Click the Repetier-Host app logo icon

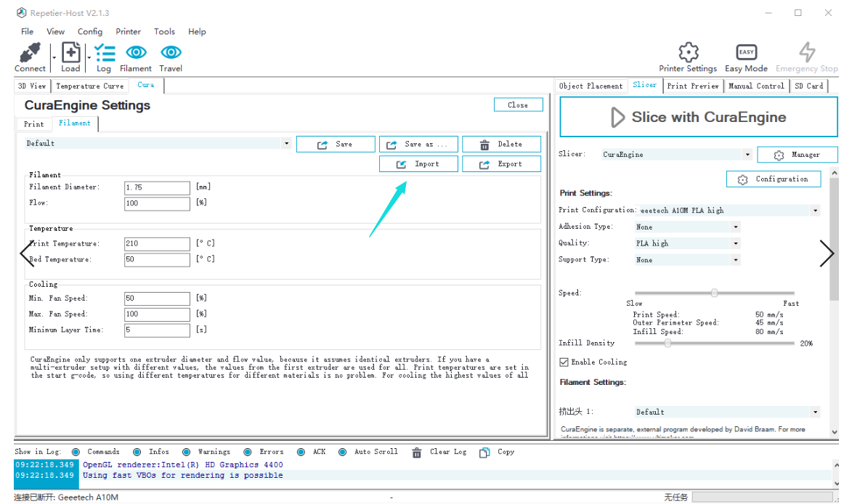coord(22,12)
